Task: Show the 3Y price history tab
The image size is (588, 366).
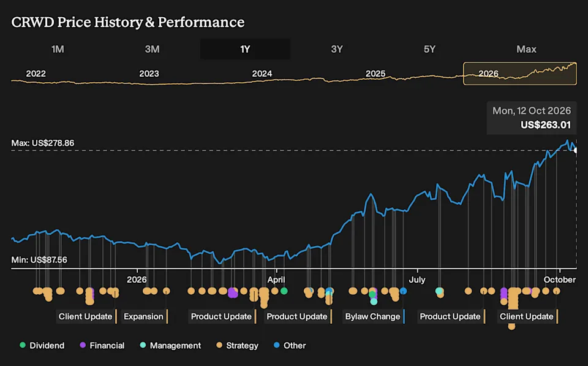Action: click(337, 49)
